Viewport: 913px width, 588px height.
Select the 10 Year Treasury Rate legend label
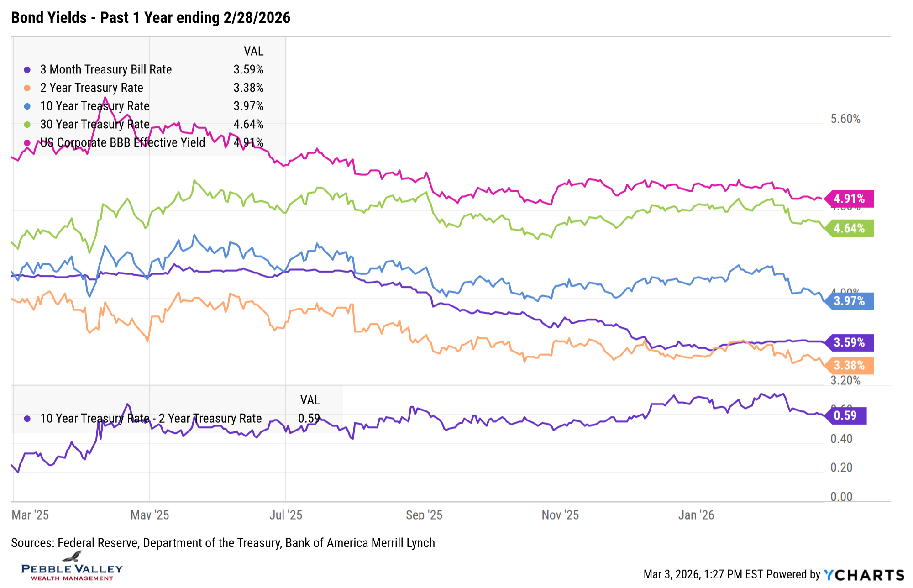click(x=95, y=106)
